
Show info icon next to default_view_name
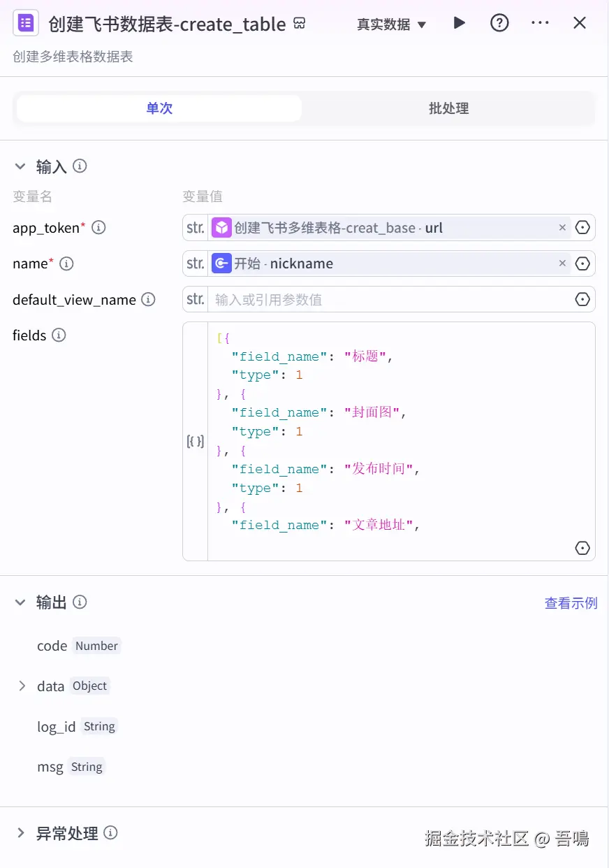[x=148, y=299]
